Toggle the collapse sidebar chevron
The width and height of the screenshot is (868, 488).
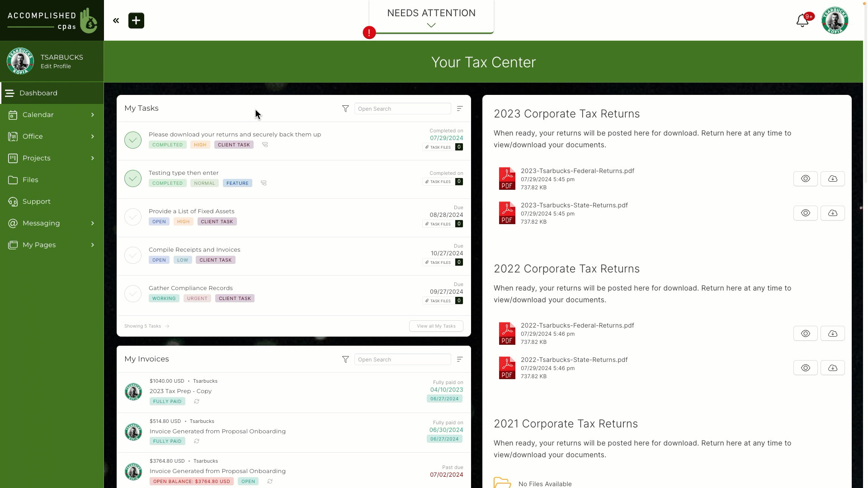tap(116, 20)
